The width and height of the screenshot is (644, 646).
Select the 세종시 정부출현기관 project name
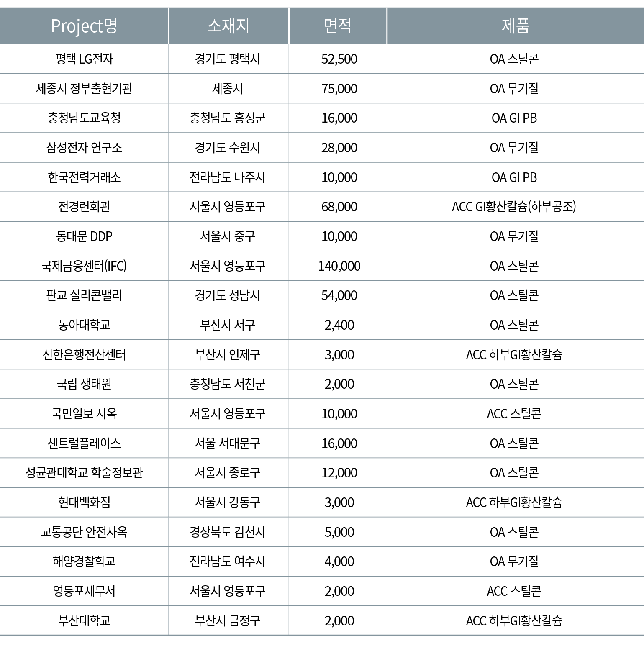click(84, 89)
